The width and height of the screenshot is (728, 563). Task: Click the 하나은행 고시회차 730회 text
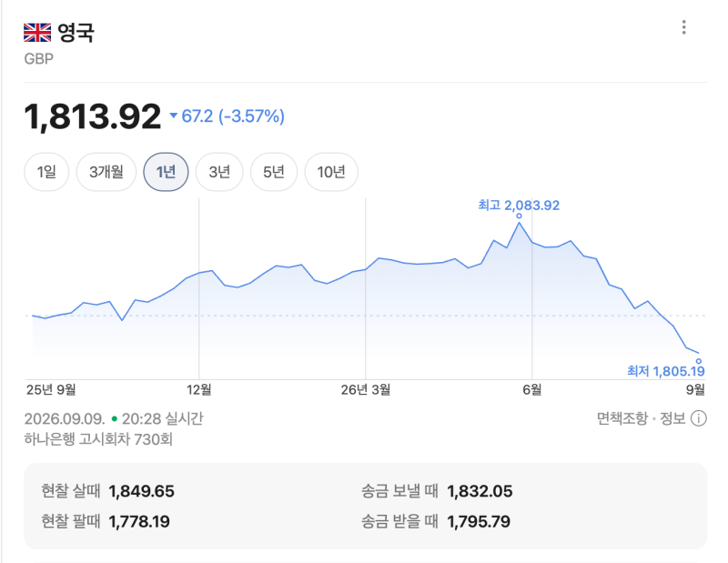(x=98, y=439)
